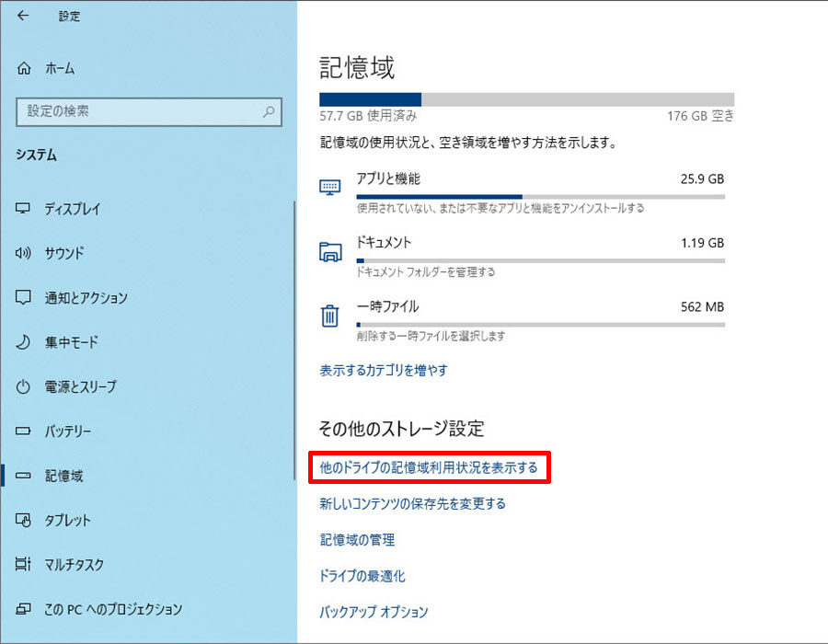The image size is (828, 644).
Task: Open バッテリー settings page
Action: [x=67, y=431]
